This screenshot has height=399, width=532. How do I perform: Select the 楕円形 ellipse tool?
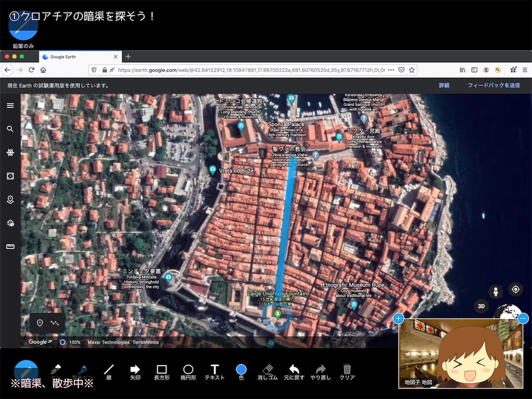click(188, 372)
